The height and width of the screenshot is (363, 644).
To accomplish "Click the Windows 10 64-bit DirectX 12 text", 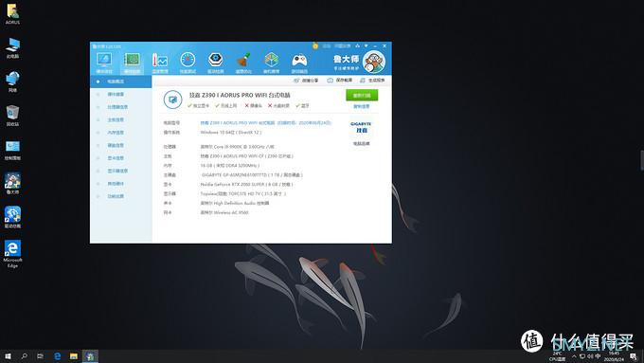I will (230, 133).
